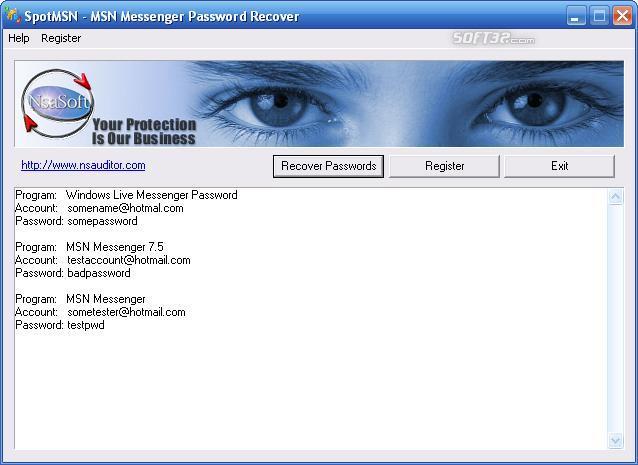Click account text sometester@hotmail.com
Screen dimensions: 638x465
tap(127, 312)
